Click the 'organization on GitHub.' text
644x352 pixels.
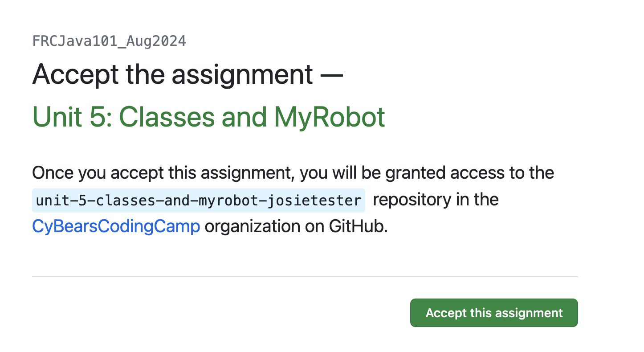tap(296, 227)
